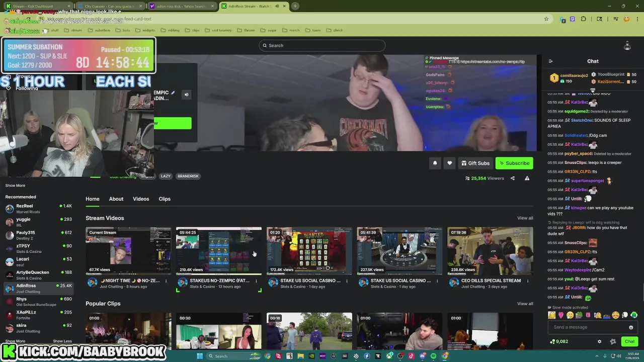Open the 07:19:36 CEO DILLS stream thumbnail
The width and height of the screenshot is (644, 362).
[490, 251]
